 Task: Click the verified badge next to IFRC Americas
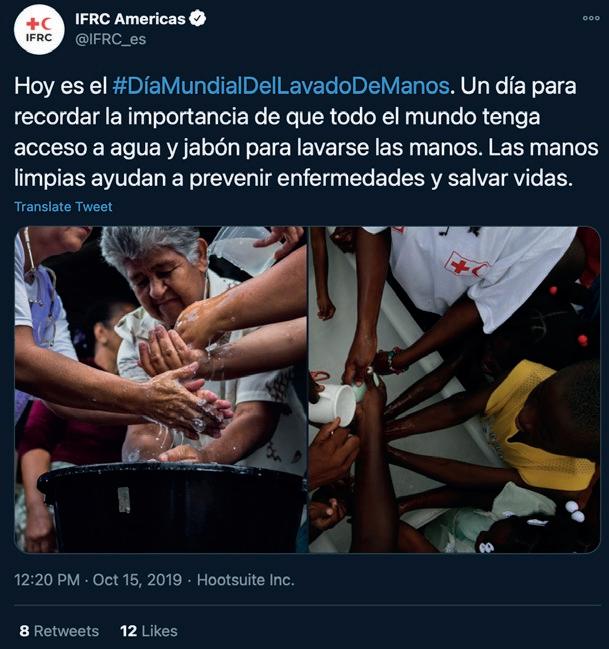click(197, 19)
